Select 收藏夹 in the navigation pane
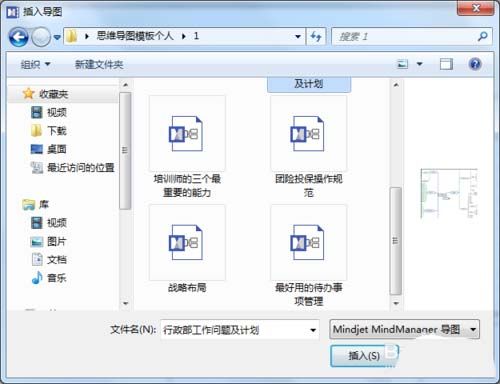This screenshot has height=384, width=500. click(x=53, y=94)
